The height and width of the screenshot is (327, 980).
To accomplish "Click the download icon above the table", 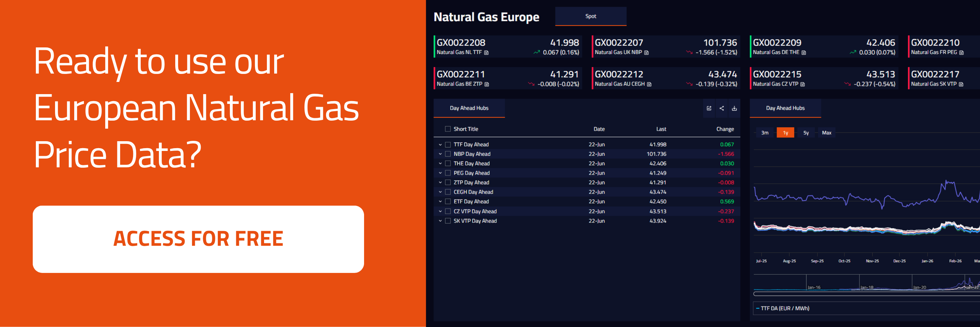I will coord(734,108).
